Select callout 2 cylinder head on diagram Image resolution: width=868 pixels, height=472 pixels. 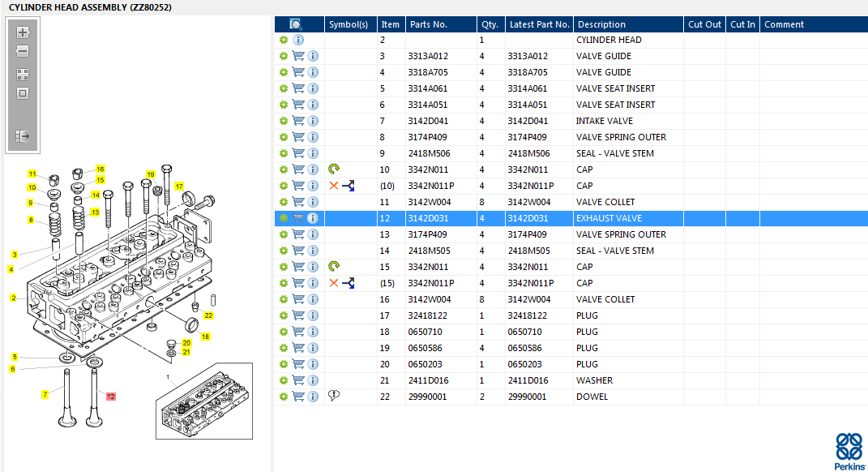(13, 298)
